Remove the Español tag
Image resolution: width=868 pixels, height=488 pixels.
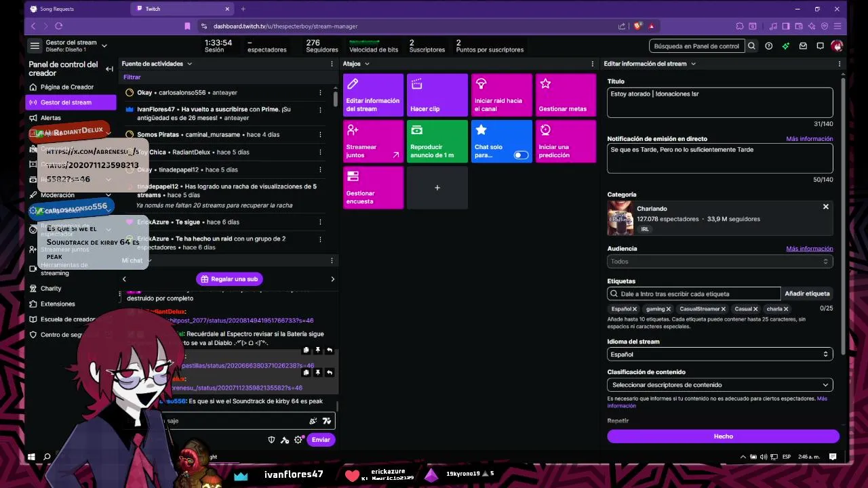point(635,309)
